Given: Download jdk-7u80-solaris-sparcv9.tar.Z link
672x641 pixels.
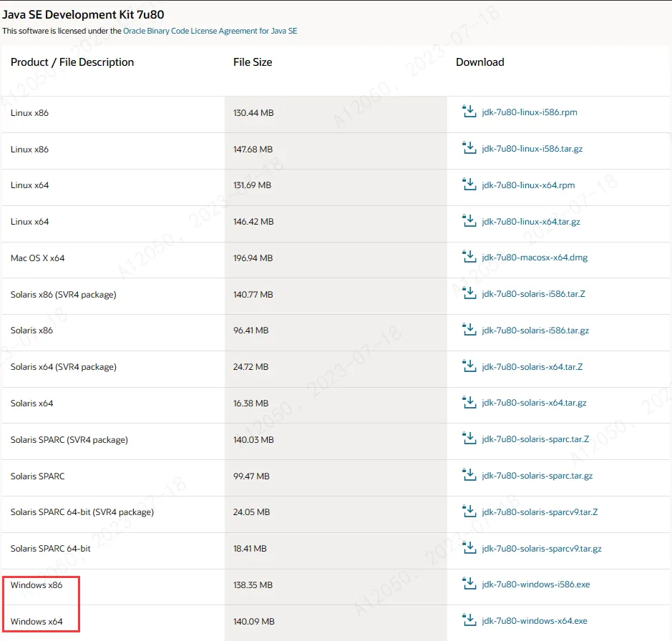Looking at the screenshot, I should (540, 512).
